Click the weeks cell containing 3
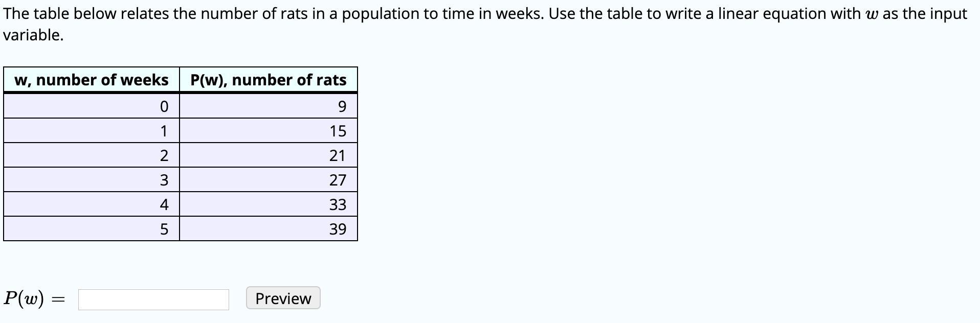This screenshot has width=980, height=323. [92, 180]
